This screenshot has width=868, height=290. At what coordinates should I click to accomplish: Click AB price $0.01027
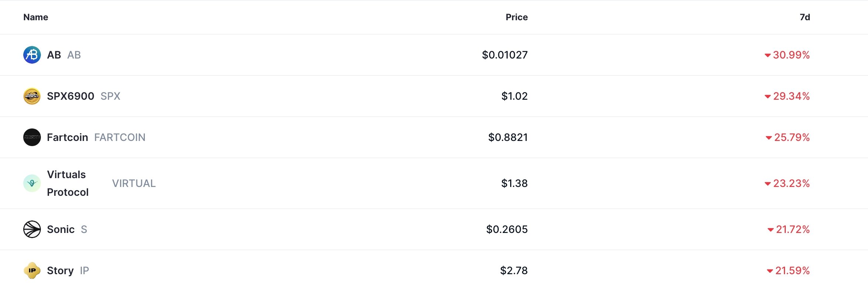[505, 55]
